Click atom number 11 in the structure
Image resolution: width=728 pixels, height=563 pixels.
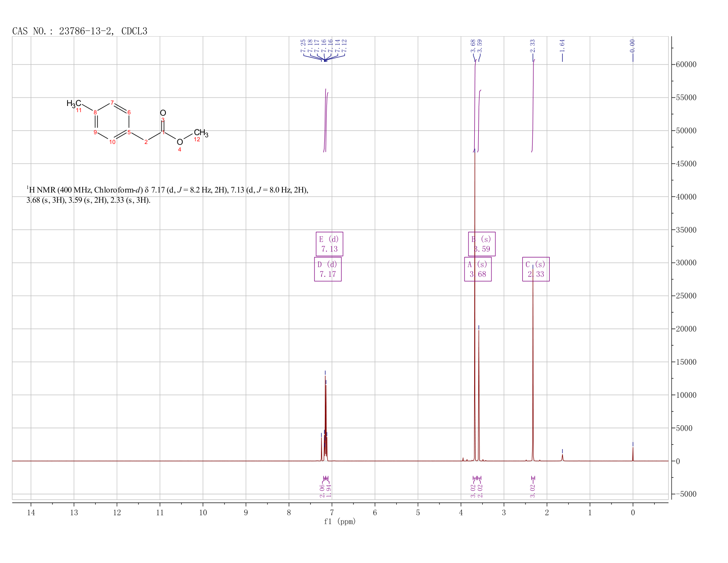[x=79, y=110]
